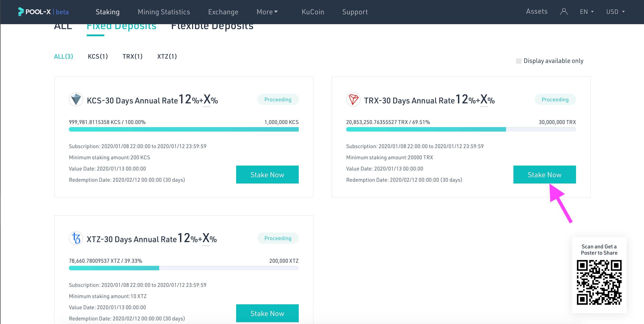Open the USD currency dropdown
The width and height of the screenshot is (644, 324).
pos(615,12)
